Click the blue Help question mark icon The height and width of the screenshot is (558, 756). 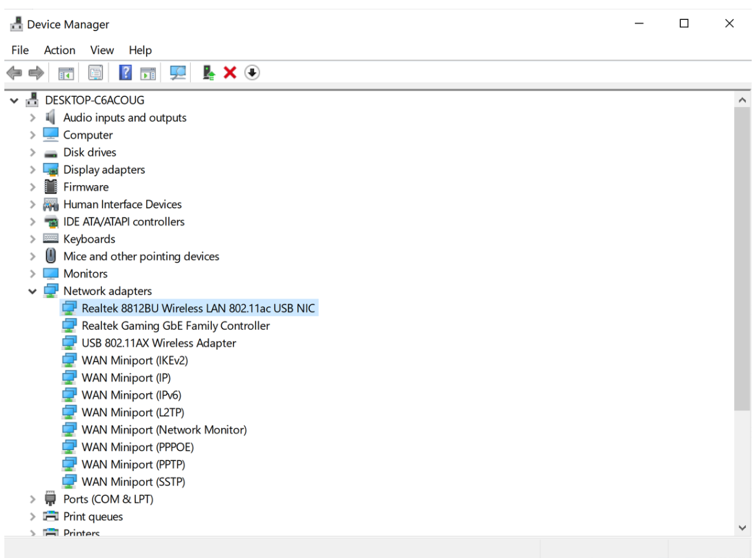pos(125,73)
